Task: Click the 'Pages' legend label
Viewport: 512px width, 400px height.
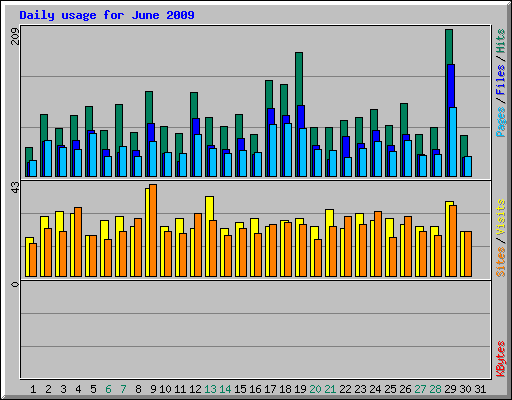Action: [x=500, y=122]
